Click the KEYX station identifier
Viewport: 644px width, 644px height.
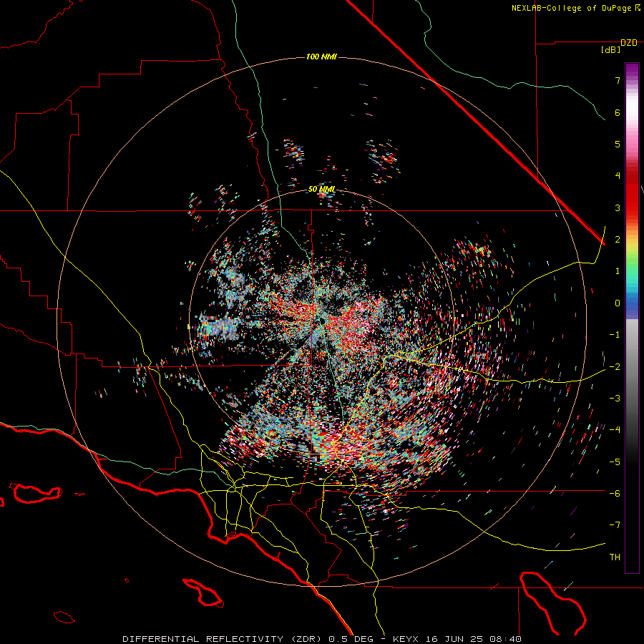click(406, 639)
